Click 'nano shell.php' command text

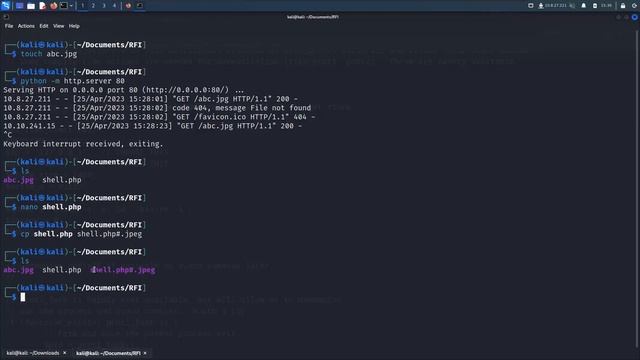[x=51, y=207]
